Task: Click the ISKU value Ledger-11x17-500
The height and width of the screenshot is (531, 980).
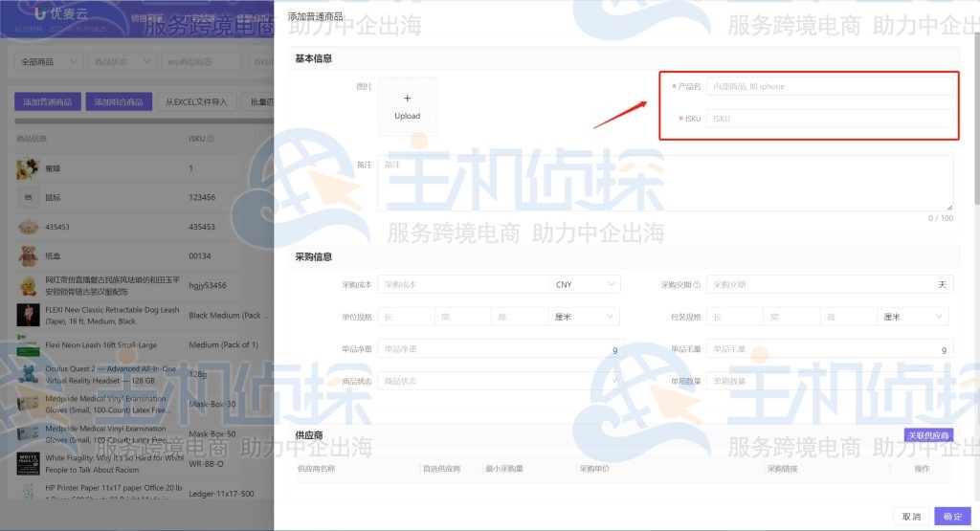Action: pos(221,494)
